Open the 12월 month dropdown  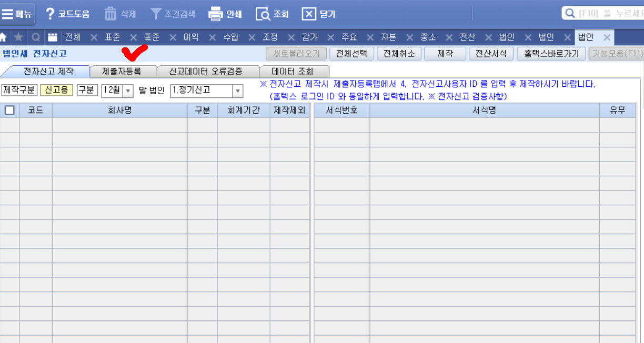(x=128, y=90)
